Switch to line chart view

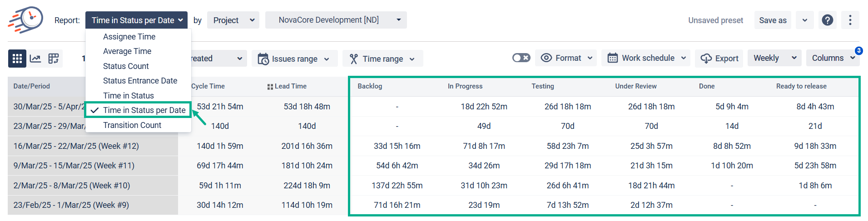coord(35,59)
